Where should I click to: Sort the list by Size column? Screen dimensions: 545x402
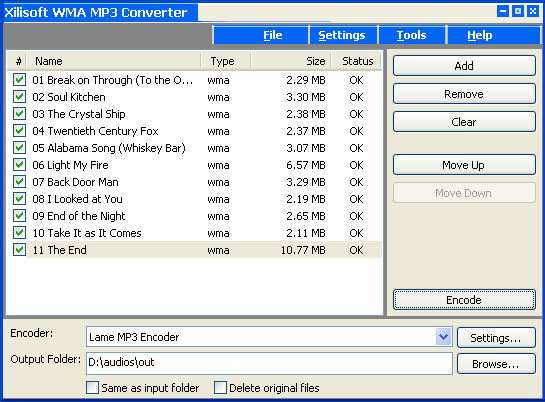coord(291,61)
